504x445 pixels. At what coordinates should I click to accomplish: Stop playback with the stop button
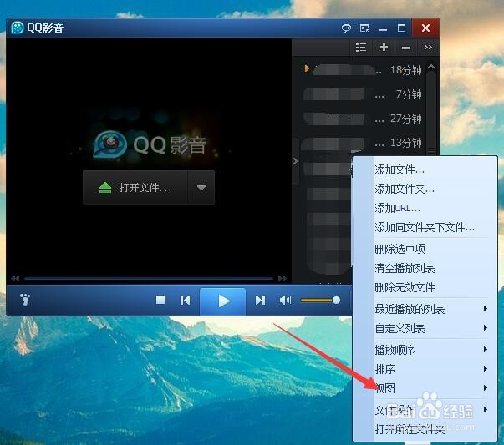click(160, 300)
